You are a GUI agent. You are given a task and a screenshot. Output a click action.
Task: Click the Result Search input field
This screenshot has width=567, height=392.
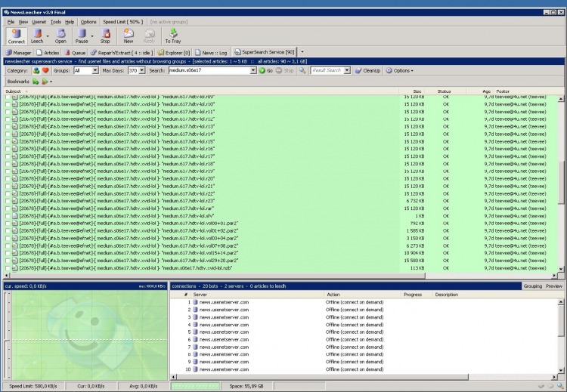click(x=327, y=70)
